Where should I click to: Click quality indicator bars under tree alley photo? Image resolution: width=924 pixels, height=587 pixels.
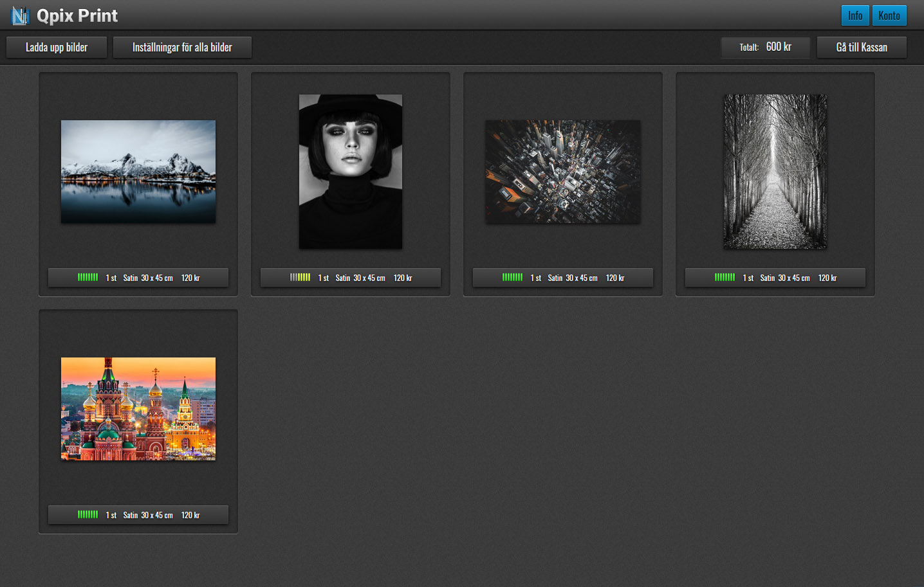(x=725, y=277)
